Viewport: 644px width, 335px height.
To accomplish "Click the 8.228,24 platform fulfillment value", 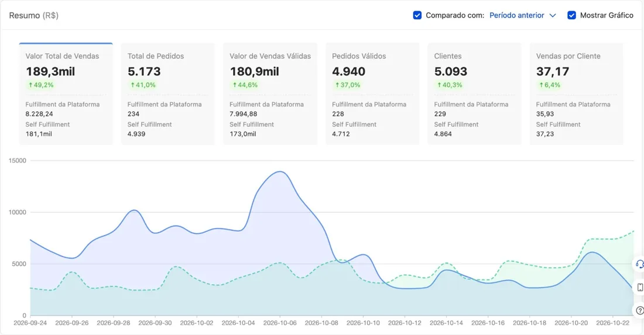I will pyautogui.click(x=39, y=114).
